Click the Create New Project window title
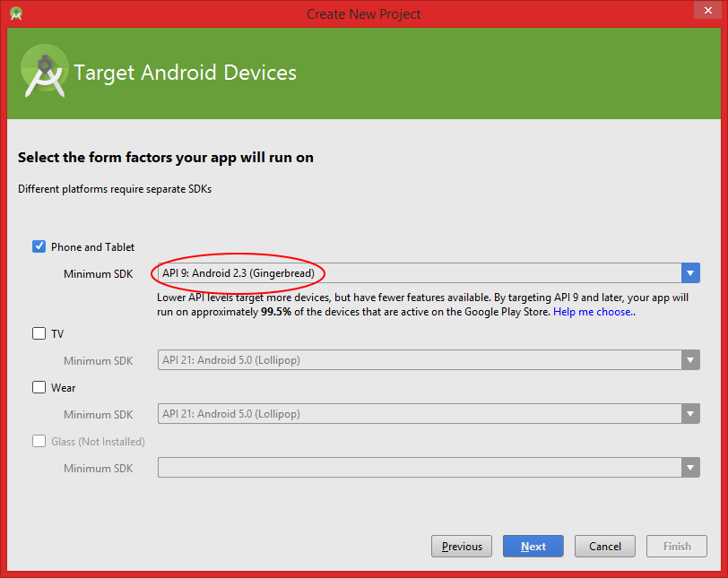This screenshot has width=728, height=578. pyautogui.click(x=363, y=14)
